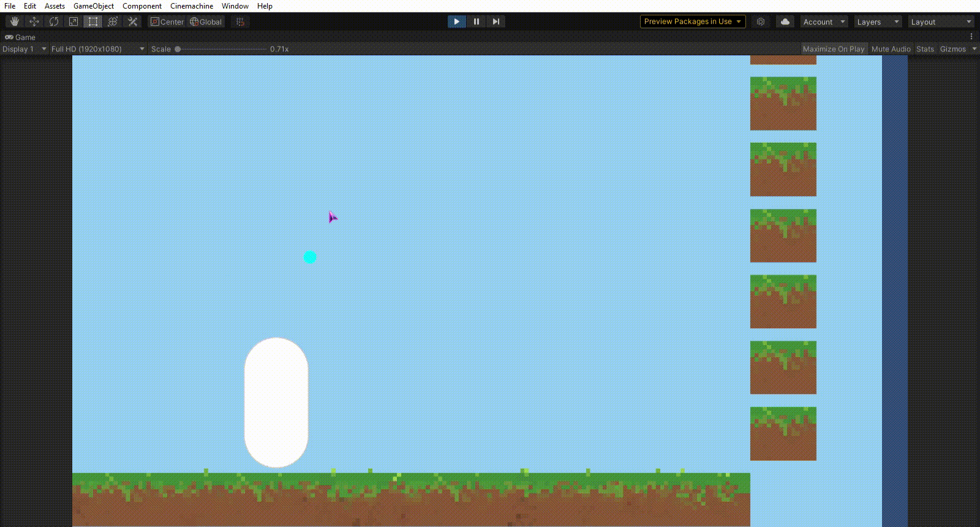980x527 pixels.
Task: Open the Component menu
Action: (142, 6)
